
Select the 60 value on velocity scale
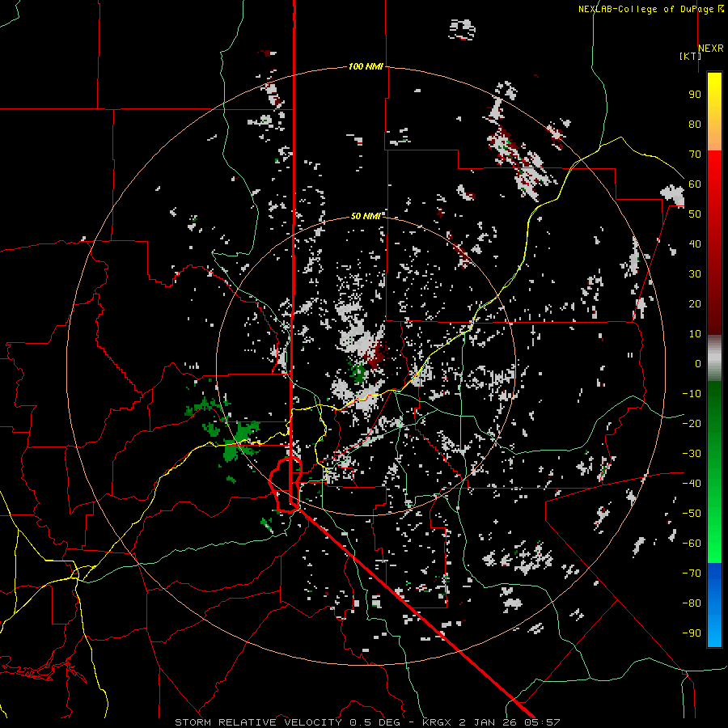695,184
